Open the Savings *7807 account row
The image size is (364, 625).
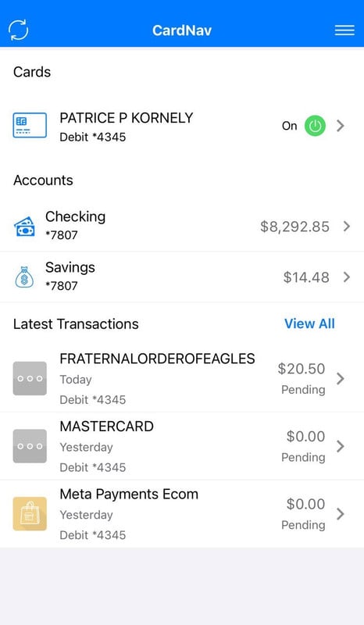(182, 277)
